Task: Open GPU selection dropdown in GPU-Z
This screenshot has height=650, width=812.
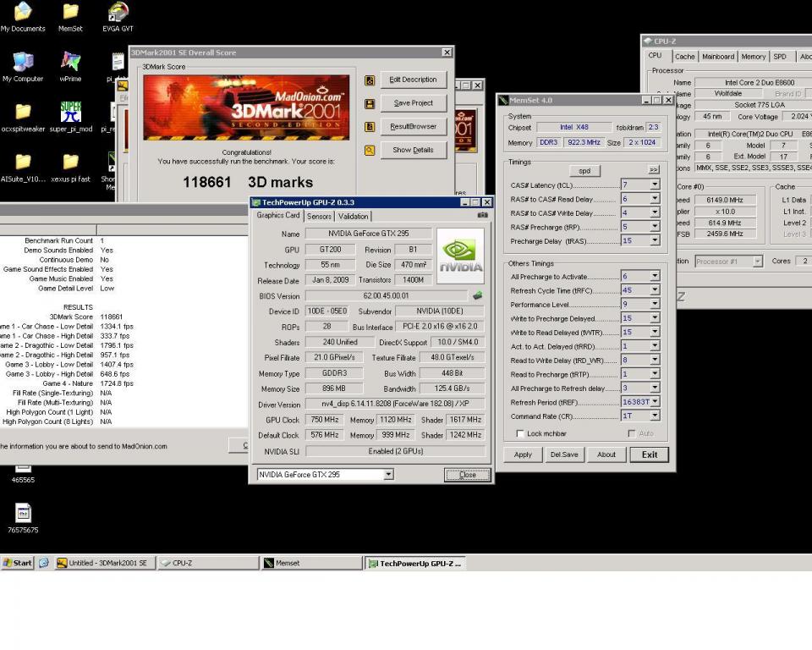Action: coord(388,474)
